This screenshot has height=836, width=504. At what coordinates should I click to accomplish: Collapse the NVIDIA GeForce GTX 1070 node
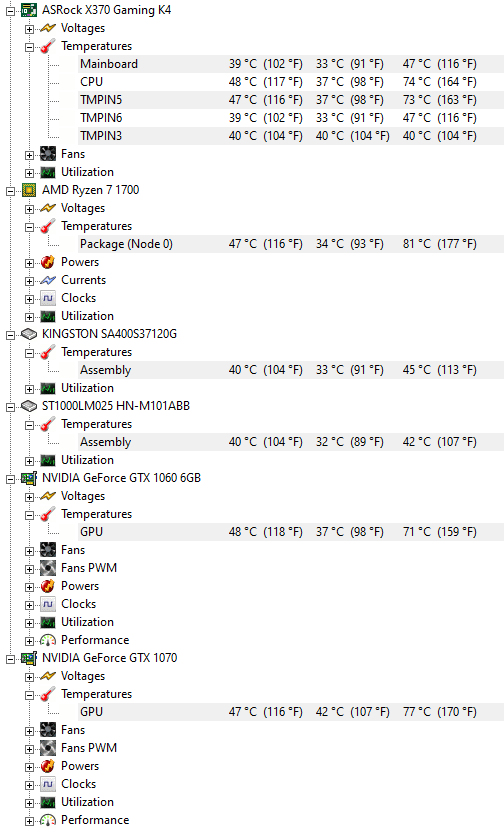point(10,659)
